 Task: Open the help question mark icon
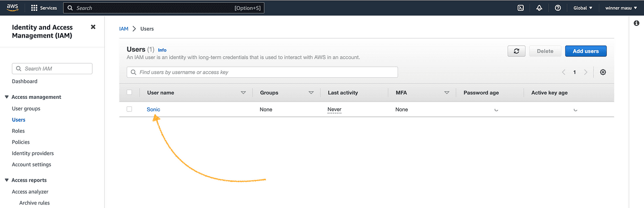(x=558, y=8)
